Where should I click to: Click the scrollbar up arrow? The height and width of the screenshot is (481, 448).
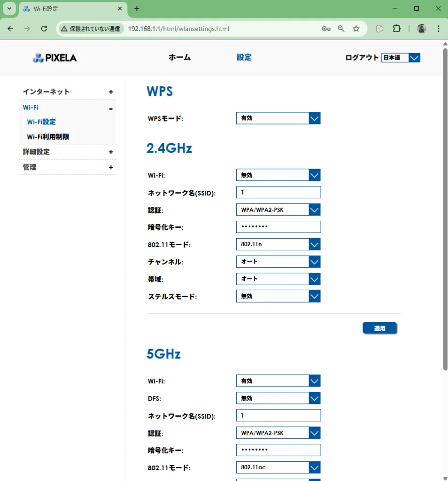pyautogui.click(x=445, y=44)
